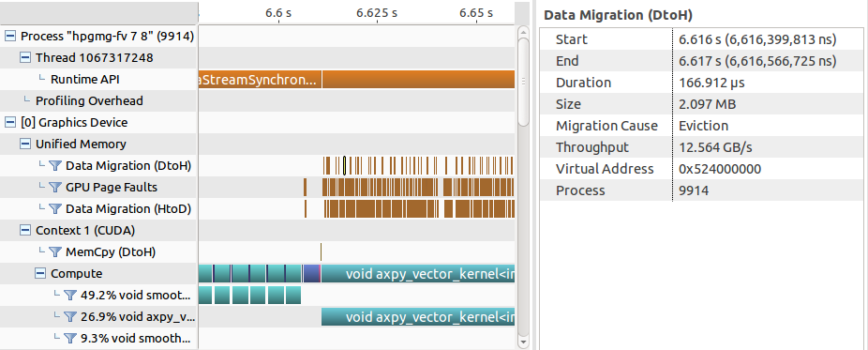Click the cudaStreamSynchronize bar in Runtime API
Viewport: 868px width, 350px height.
tap(260, 79)
